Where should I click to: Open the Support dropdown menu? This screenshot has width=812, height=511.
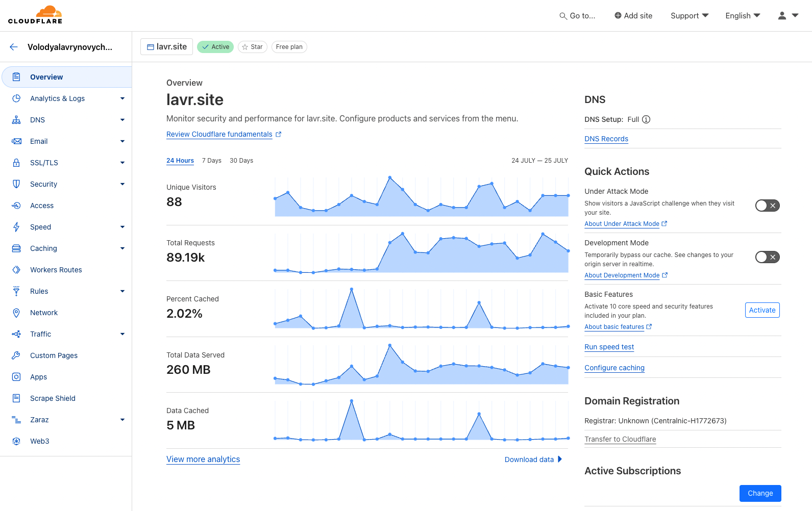pos(689,16)
